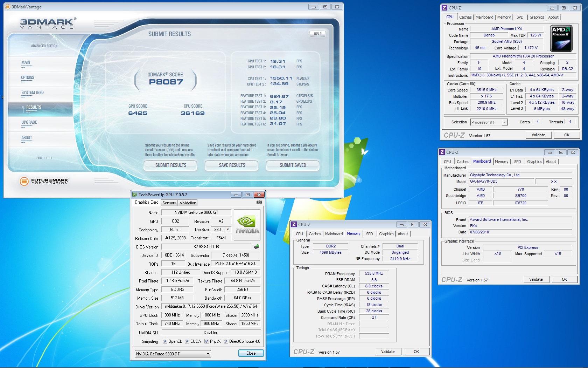Click OK in the CPU-Z window showing the CPU tab
Screen dimensions: 588x368
pyautogui.click(x=567, y=135)
